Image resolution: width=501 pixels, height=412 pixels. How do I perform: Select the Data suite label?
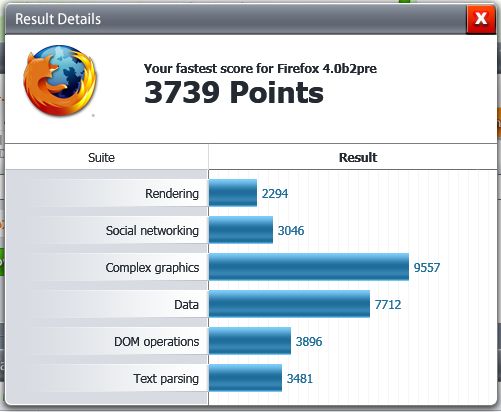pyautogui.click(x=186, y=304)
